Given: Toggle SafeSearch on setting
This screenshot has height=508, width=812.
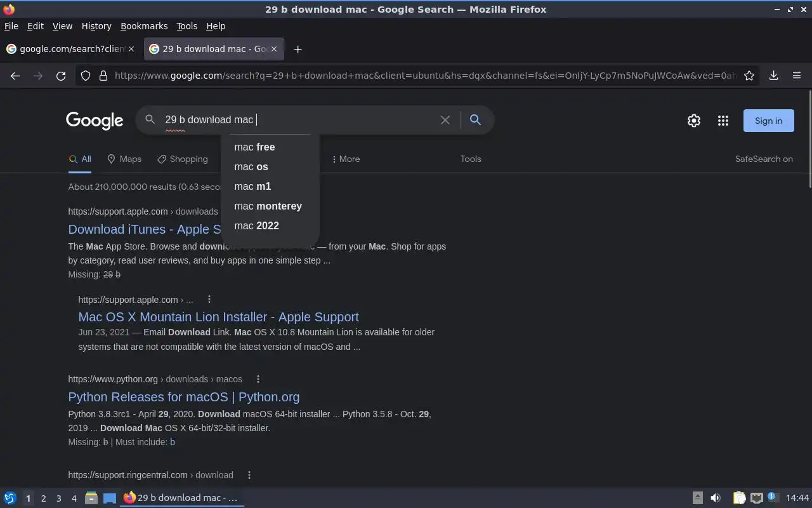Looking at the screenshot, I should click(764, 159).
